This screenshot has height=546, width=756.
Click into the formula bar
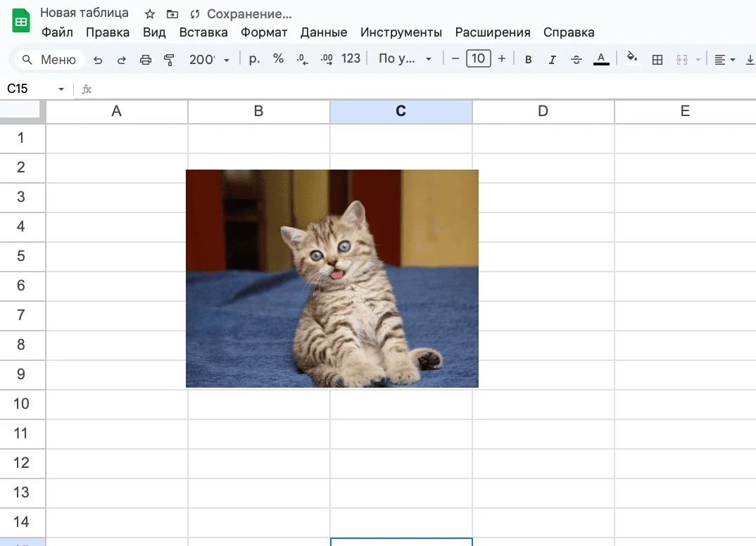424,89
